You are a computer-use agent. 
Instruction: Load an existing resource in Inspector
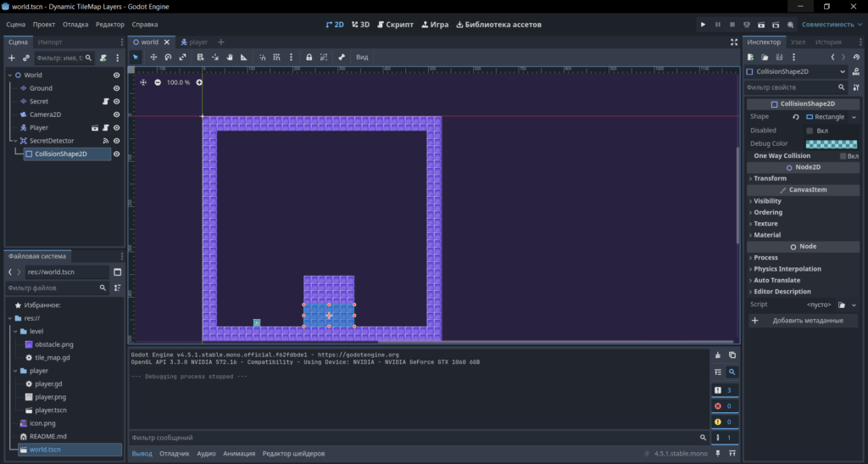[765, 57]
